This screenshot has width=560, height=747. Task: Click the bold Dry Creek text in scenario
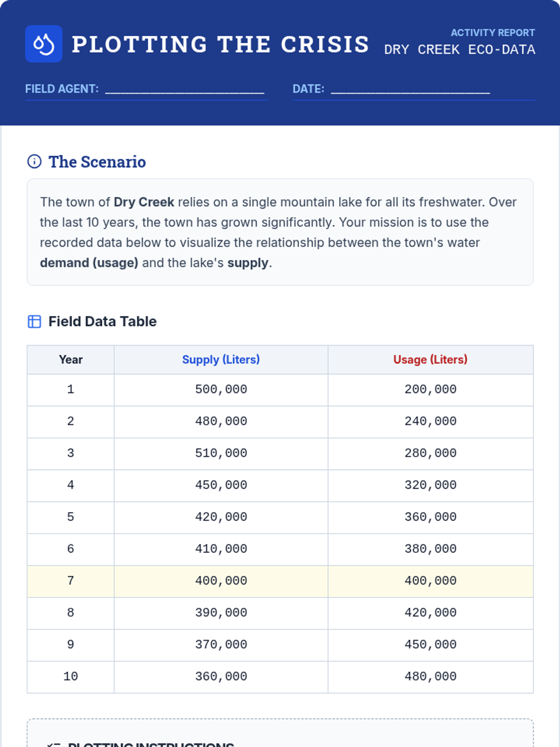[144, 202]
